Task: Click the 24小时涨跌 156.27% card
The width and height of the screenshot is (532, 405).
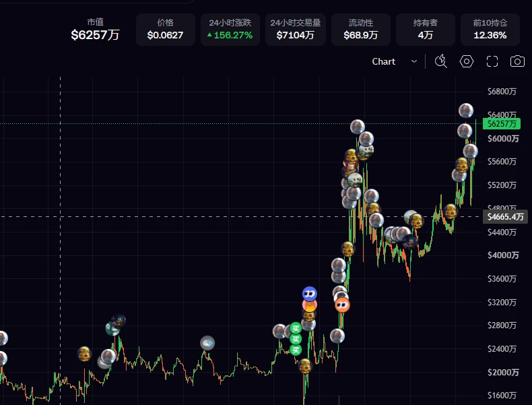Action: pyautogui.click(x=230, y=30)
